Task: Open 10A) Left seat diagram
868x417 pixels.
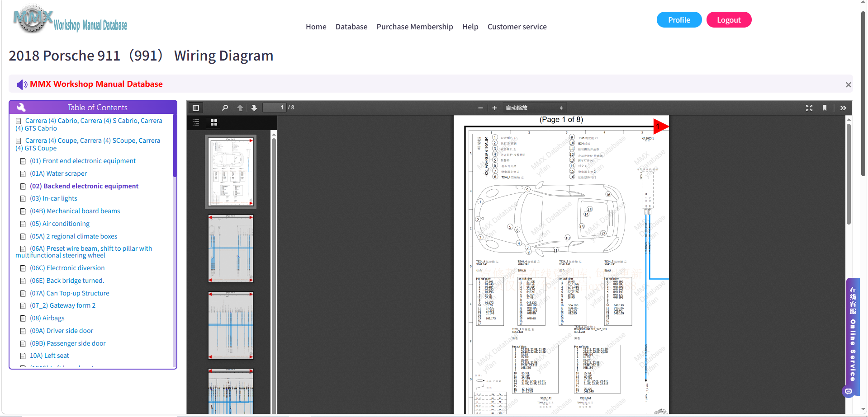Action: (49, 356)
